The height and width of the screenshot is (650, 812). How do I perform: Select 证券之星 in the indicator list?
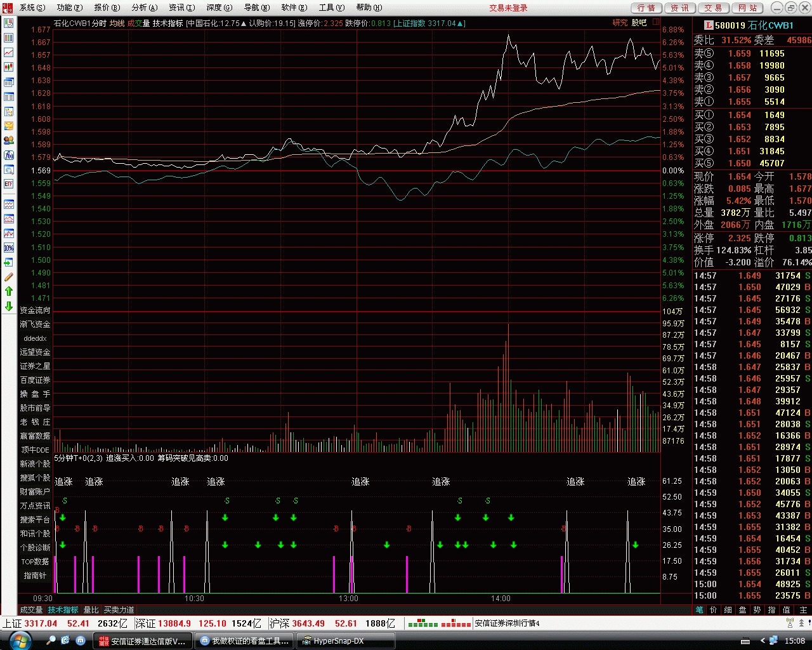[35, 366]
